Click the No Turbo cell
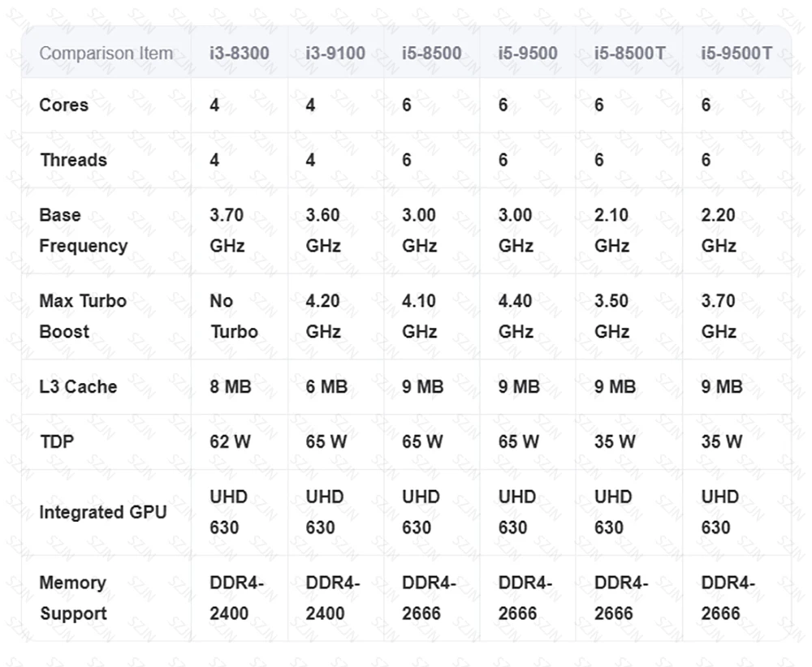Viewport: 812px width, 667px height. 234,316
